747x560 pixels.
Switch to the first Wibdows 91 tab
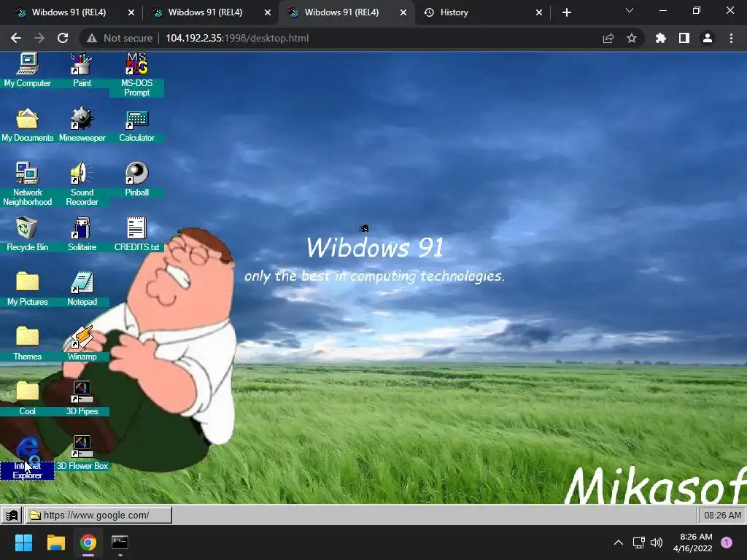coord(69,12)
